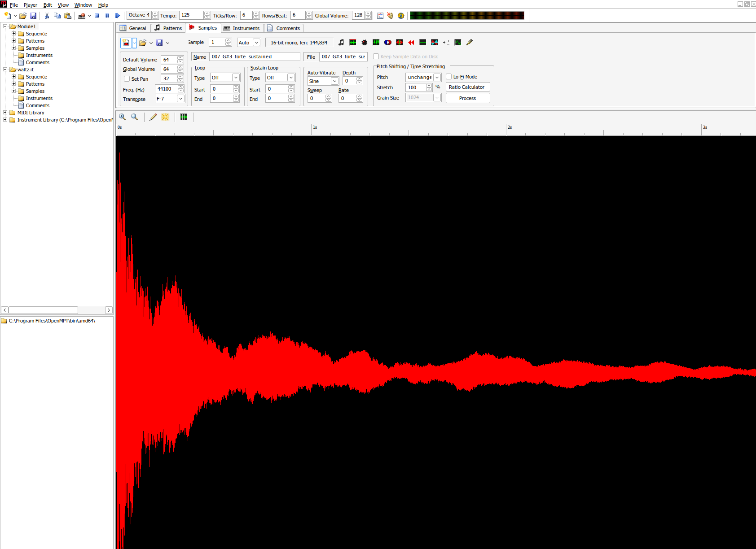Zoom in on the sample waveform
Viewport: 756px width, 549px height.
(x=123, y=117)
